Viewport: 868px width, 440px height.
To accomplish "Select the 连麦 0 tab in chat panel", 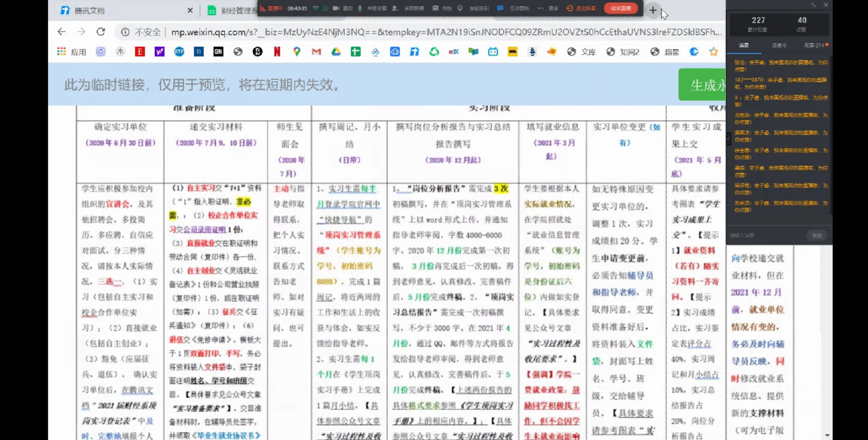I will 779,45.
